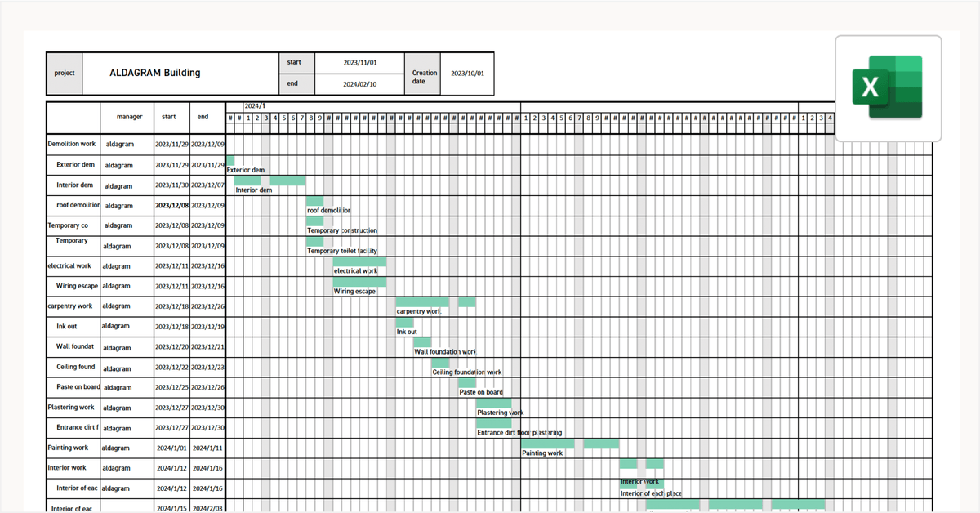This screenshot has height=513, width=980.
Task: Click the Interior dem Gantt bar
Action: (x=269, y=178)
